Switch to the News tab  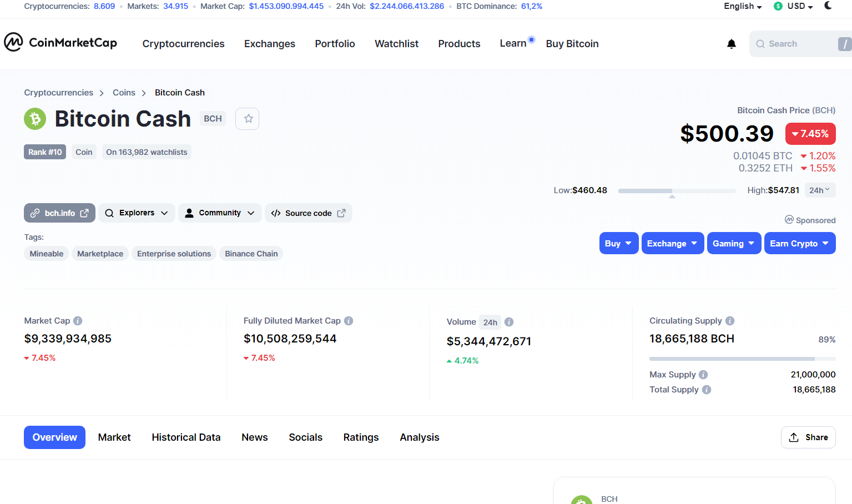click(255, 437)
